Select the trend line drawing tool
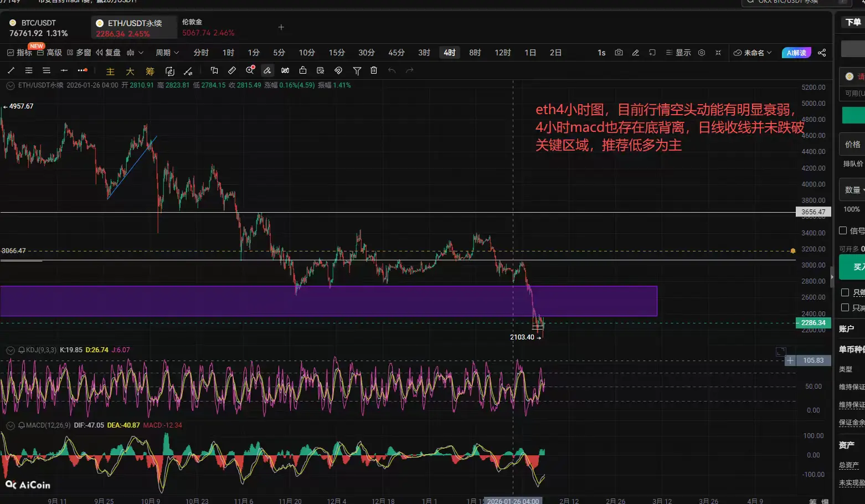The height and width of the screenshot is (504, 865). pos(11,70)
